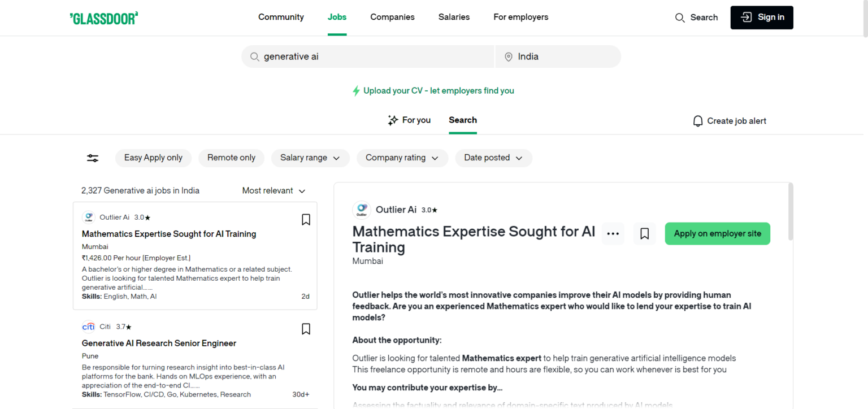Click the Glassdoor logo

click(x=103, y=18)
